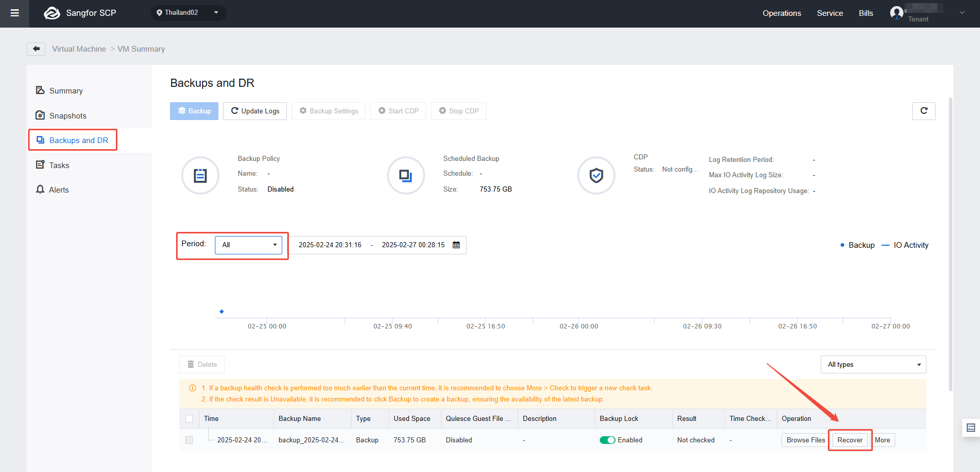Tick the checkbox for 2025-02-24 backup row
Viewport: 980px width, 472px height.
189,440
